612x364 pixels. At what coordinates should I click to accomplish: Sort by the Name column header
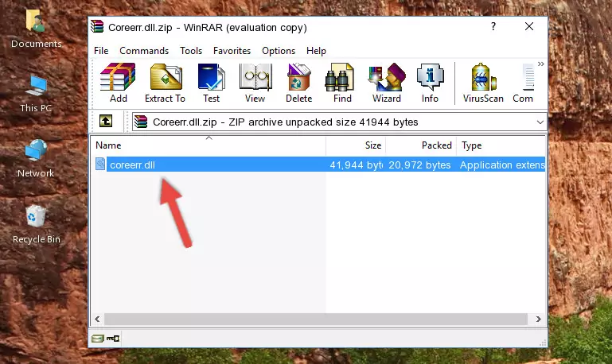pos(209,145)
